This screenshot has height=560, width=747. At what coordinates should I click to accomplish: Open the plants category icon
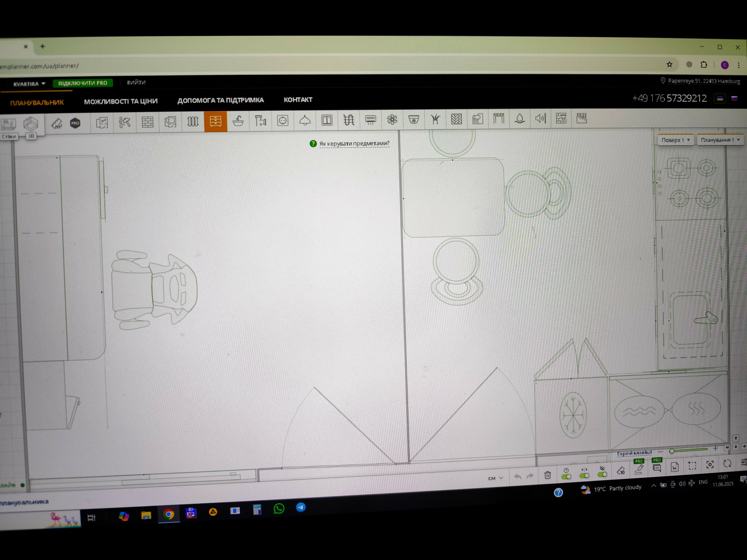click(435, 119)
